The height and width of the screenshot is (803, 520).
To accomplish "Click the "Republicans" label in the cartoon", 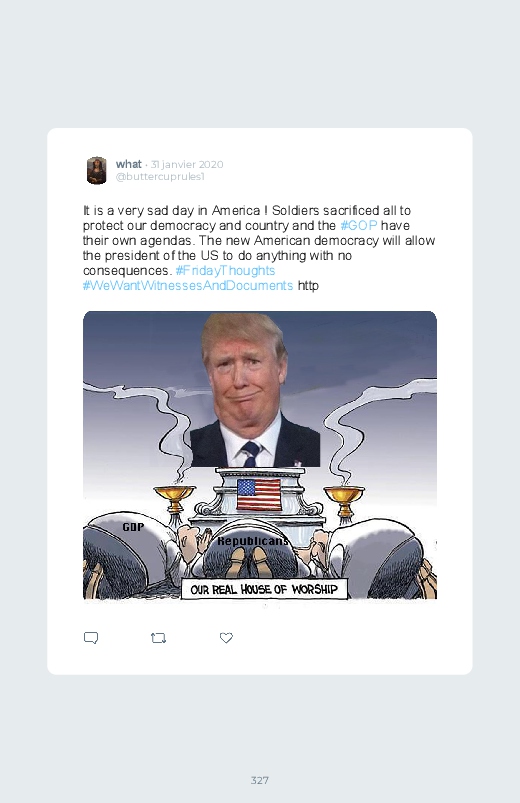I will [253, 541].
